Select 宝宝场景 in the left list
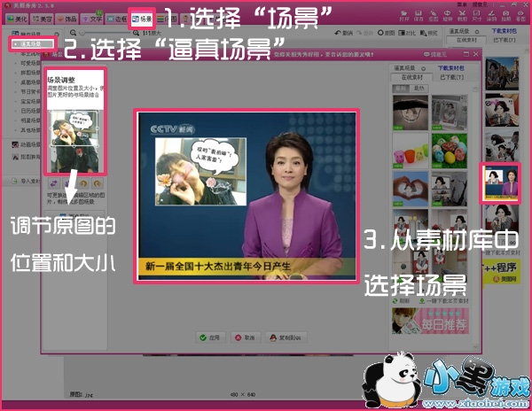 point(30,101)
